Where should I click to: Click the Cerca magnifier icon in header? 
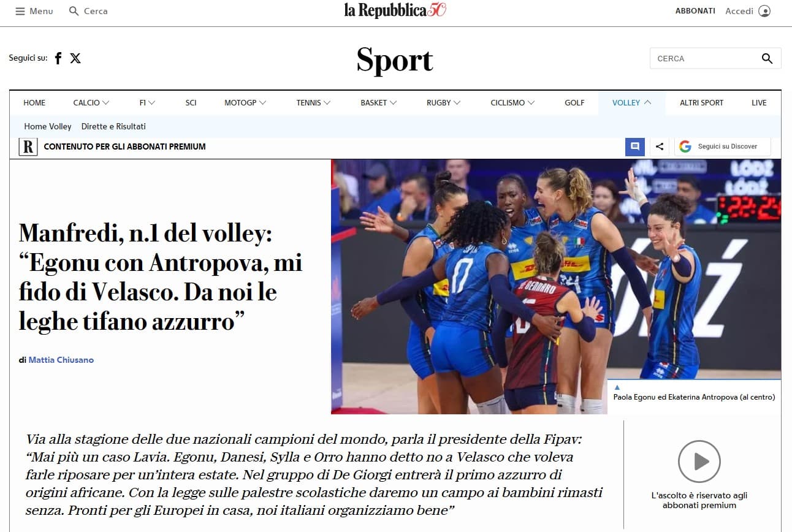(x=74, y=11)
